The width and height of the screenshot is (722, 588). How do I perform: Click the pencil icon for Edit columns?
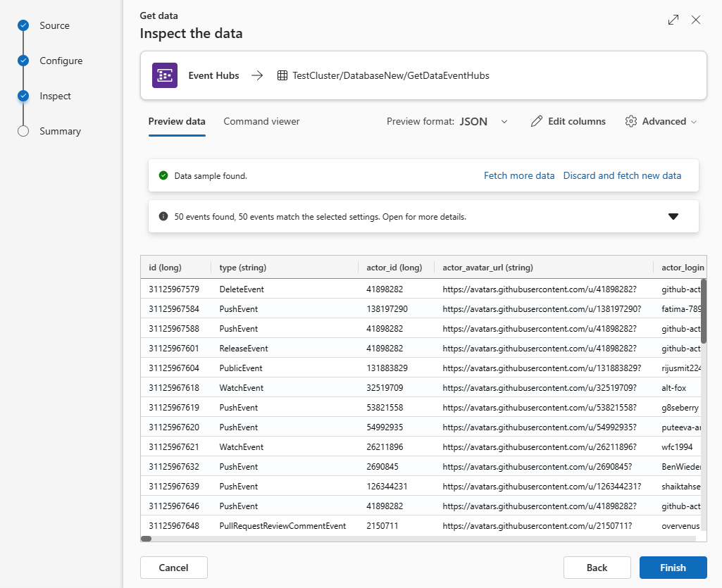click(x=537, y=121)
